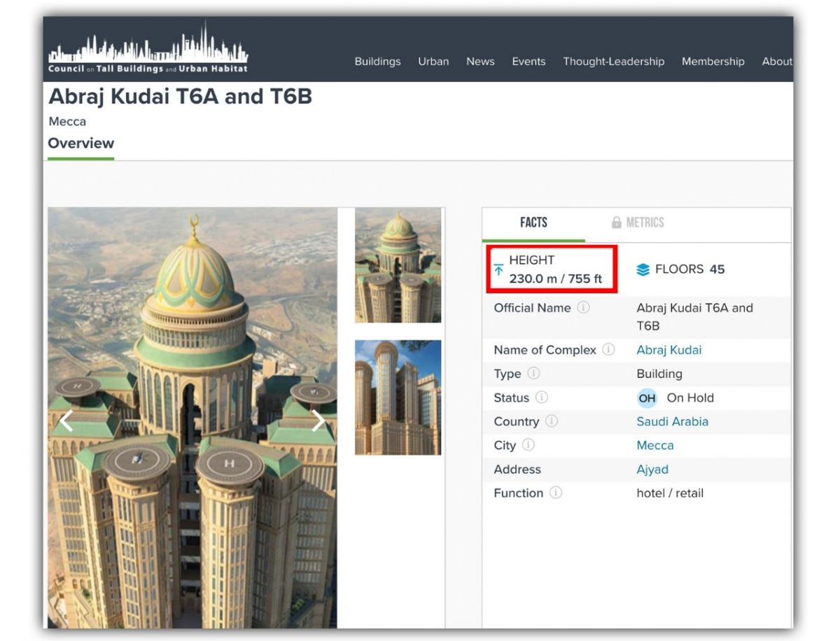
Task: Open the Buildings menu
Action: pos(377,62)
